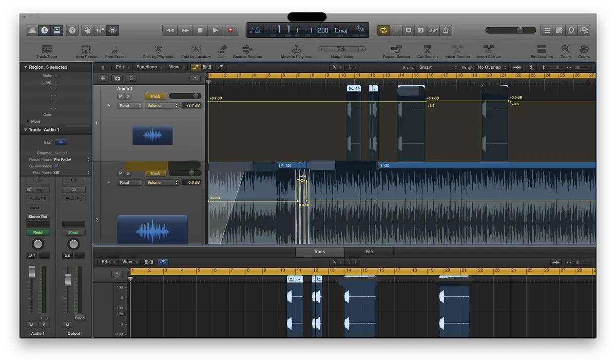
Task: Click the Cut Section icon
Action: coord(427,49)
